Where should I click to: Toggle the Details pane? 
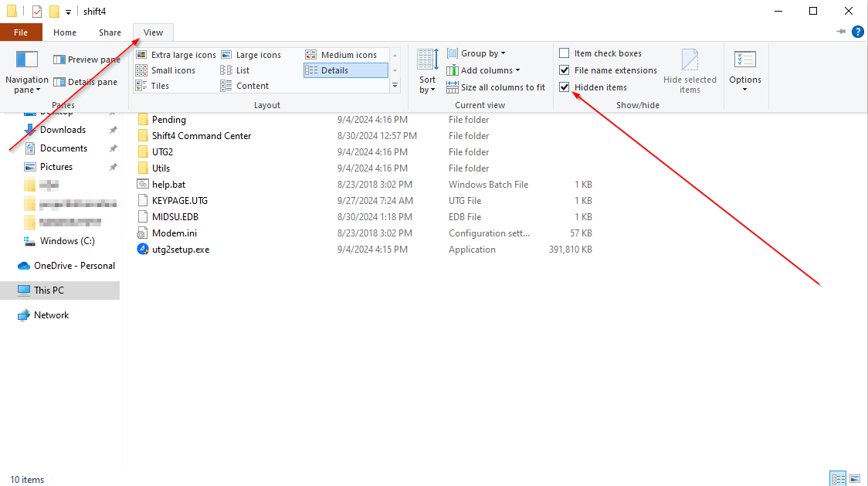(85, 82)
